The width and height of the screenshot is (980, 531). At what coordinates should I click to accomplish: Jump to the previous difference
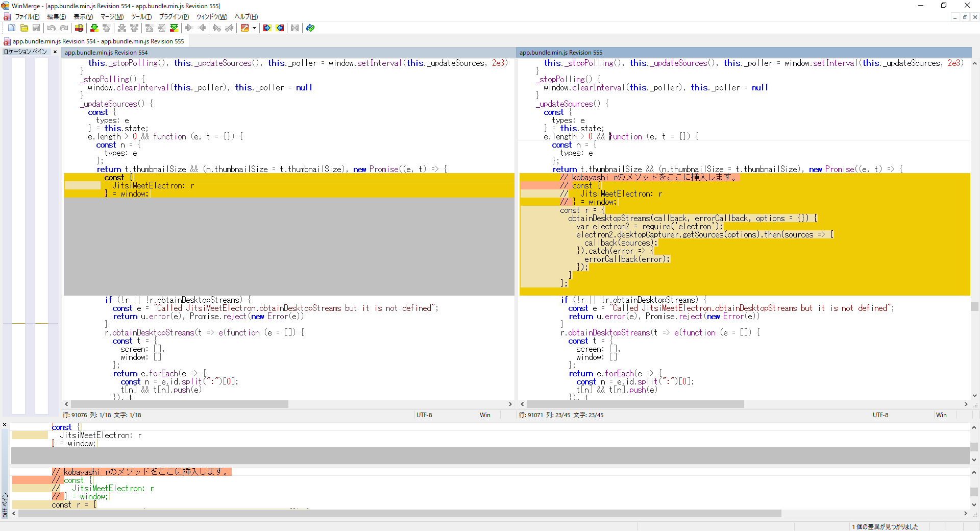point(106,28)
